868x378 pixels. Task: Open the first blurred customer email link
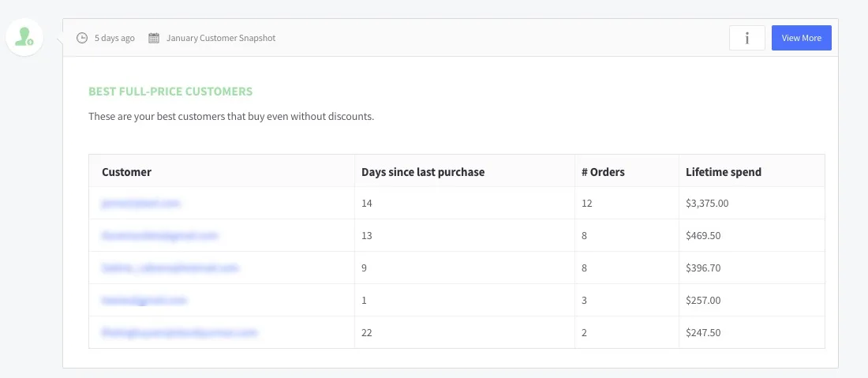[141, 204]
